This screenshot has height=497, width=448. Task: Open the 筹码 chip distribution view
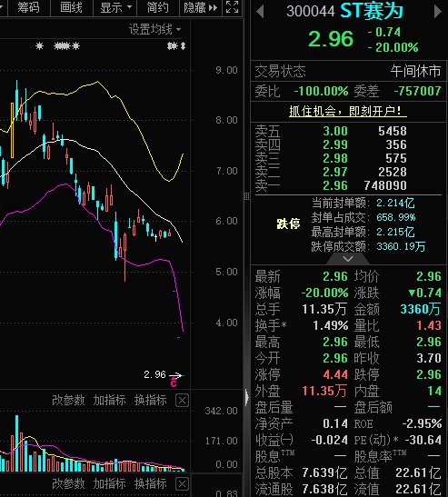tap(28, 7)
